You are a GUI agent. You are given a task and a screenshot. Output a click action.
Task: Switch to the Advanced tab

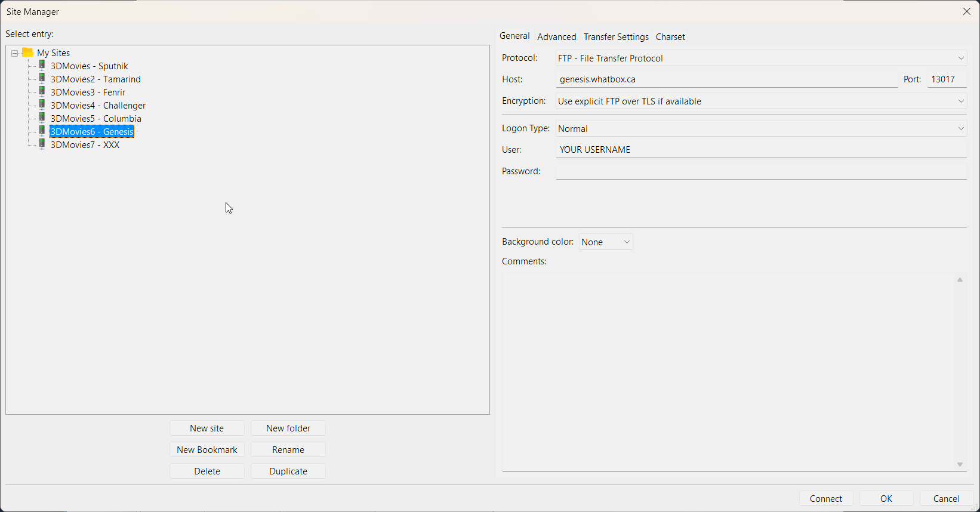pyautogui.click(x=557, y=37)
